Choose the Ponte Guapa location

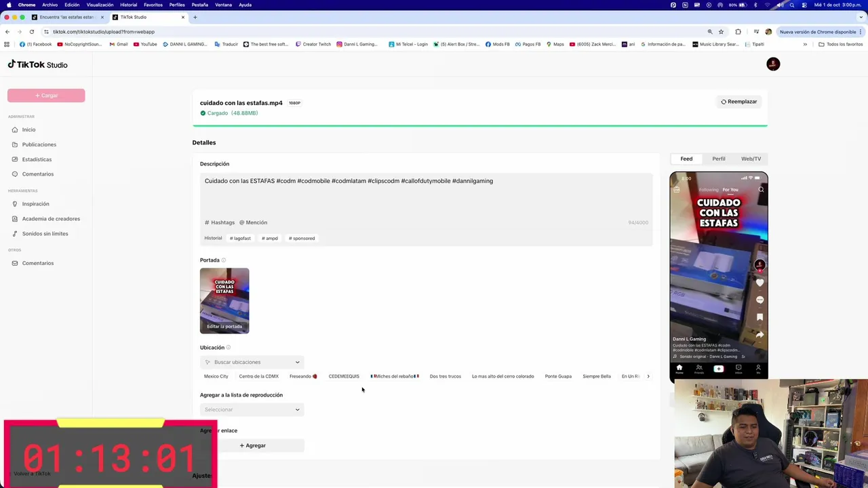point(558,376)
